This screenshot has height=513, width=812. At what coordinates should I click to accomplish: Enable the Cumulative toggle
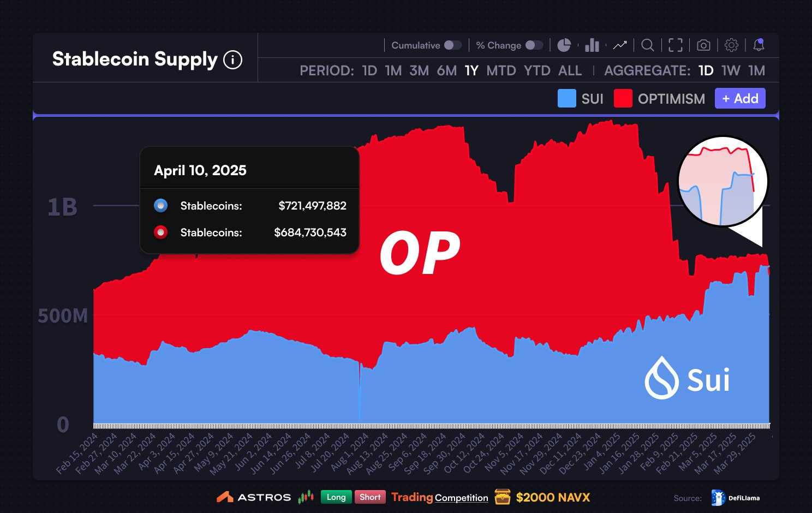pyautogui.click(x=453, y=45)
